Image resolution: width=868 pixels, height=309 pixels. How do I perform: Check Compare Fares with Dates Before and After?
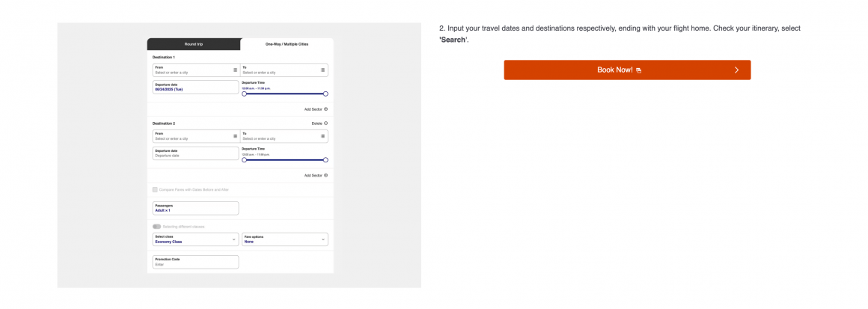click(155, 190)
